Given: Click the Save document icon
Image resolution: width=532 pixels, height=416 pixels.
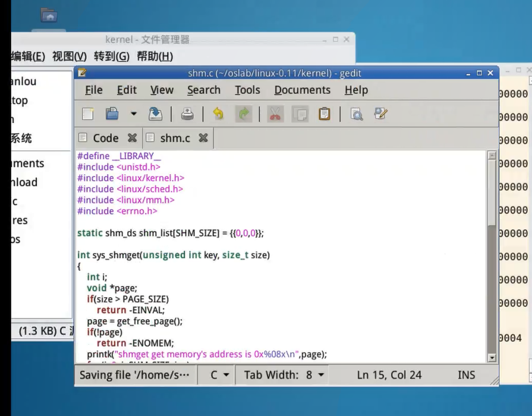Looking at the screenshot, I should (155, 114).
